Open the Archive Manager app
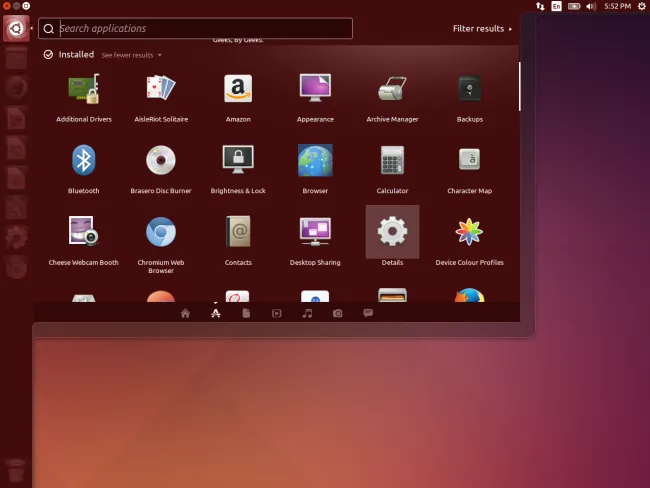 392,91
